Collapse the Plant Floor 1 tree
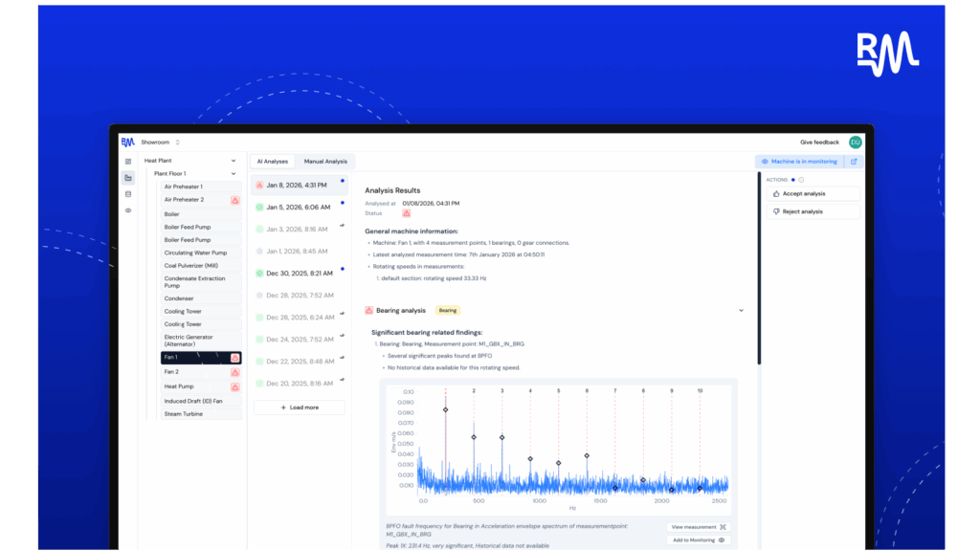This screenshot has height=551, width=980. click(233, 174)
